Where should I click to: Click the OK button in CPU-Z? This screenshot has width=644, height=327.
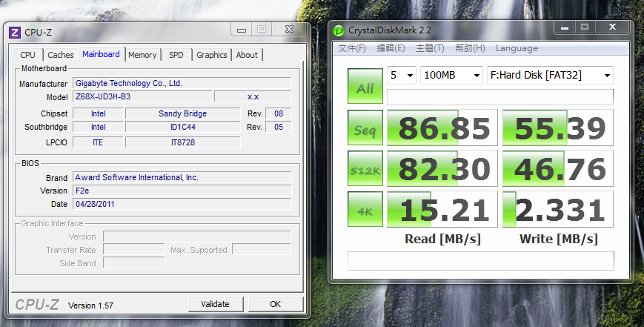click(276, 304)
